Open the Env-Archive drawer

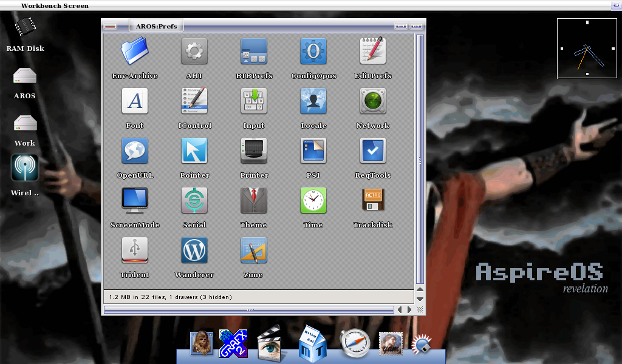(135, 52)
